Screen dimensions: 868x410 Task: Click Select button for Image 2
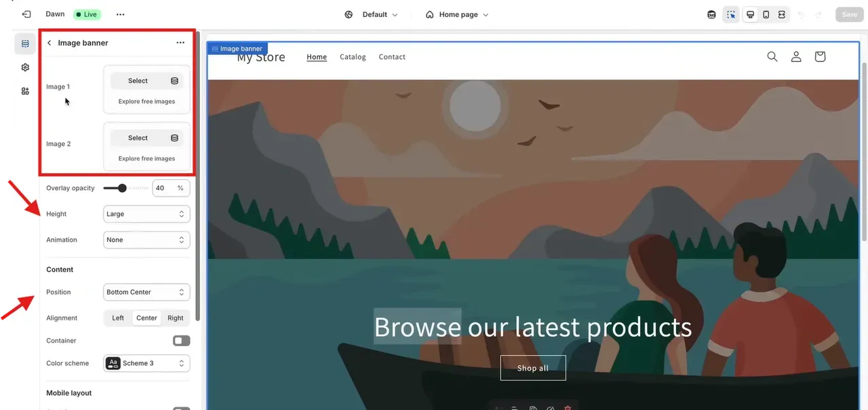click(x=138, y=138)
